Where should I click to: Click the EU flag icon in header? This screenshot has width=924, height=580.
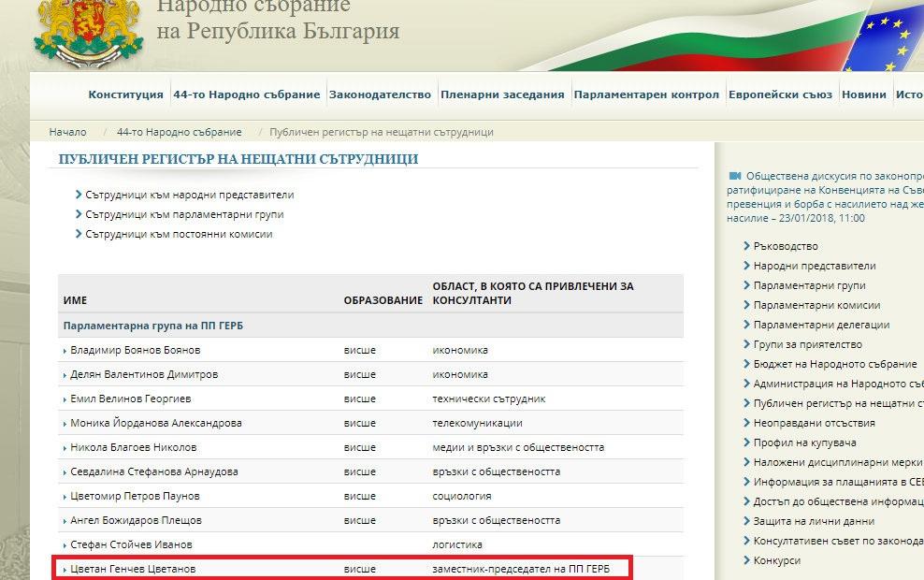[x=888, y=37]
